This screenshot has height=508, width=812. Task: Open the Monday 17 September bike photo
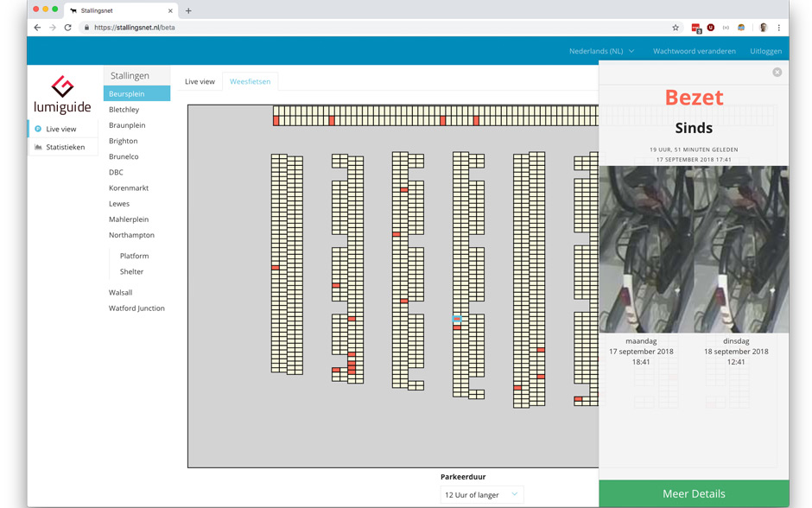(x=646, y=249)
